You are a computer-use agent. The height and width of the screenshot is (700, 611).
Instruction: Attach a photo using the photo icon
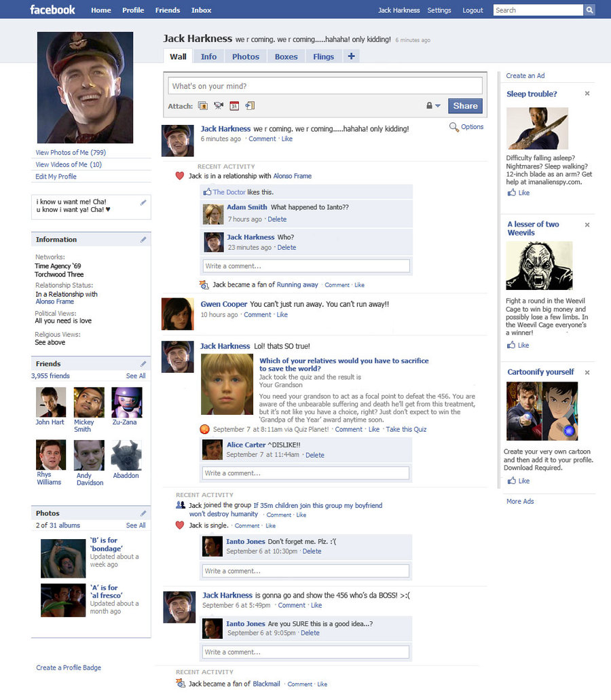203,106
